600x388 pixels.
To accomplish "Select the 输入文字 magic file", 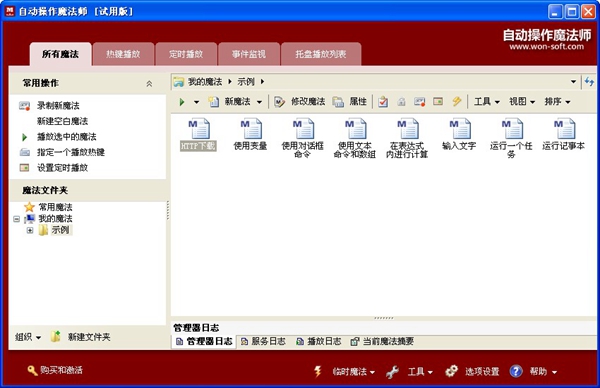I will tap(459, 135).
